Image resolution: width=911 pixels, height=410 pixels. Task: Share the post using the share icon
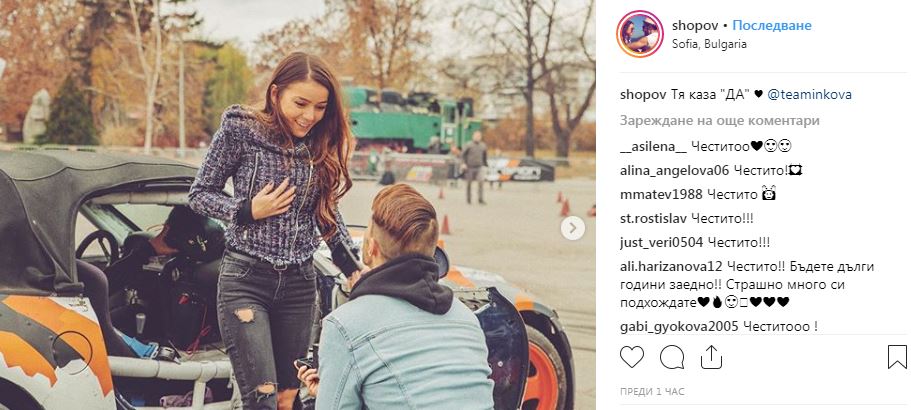711,357
